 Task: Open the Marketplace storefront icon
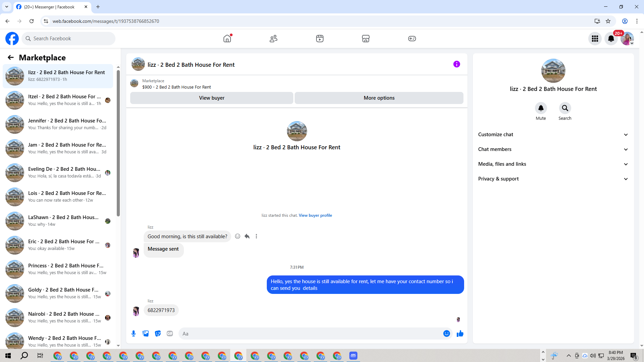tap(366, 39)
